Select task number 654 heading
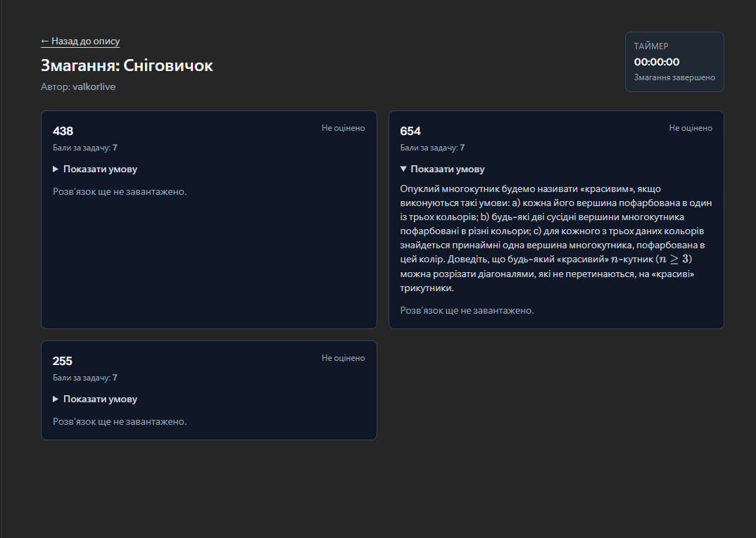Screen dimensions: 756x538 (410, 131)
